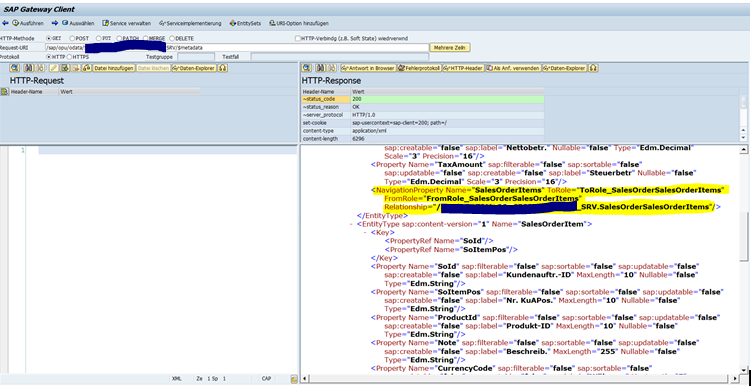Click the HTTP-Header button in response toolbar

point(463,68)
